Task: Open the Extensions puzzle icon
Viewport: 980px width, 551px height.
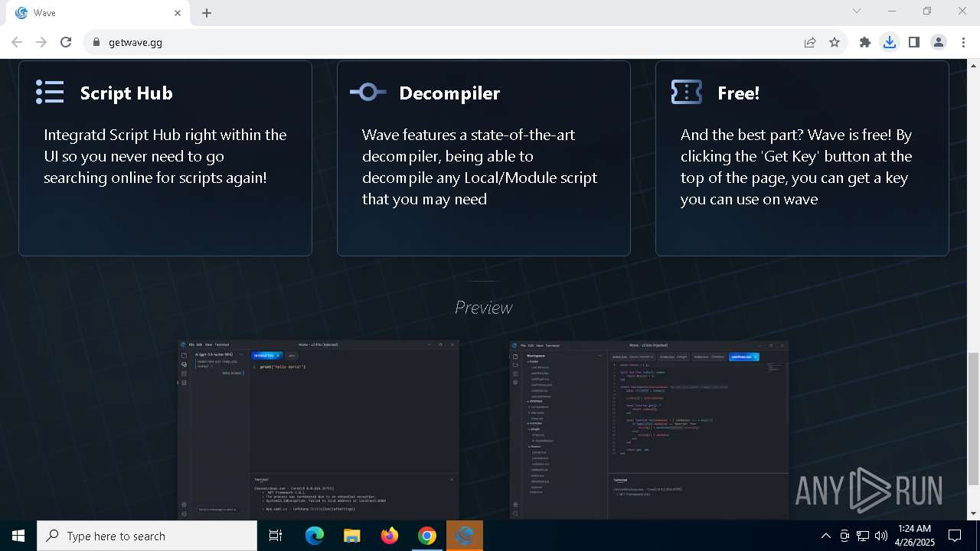Action: (x=865, y=43)
